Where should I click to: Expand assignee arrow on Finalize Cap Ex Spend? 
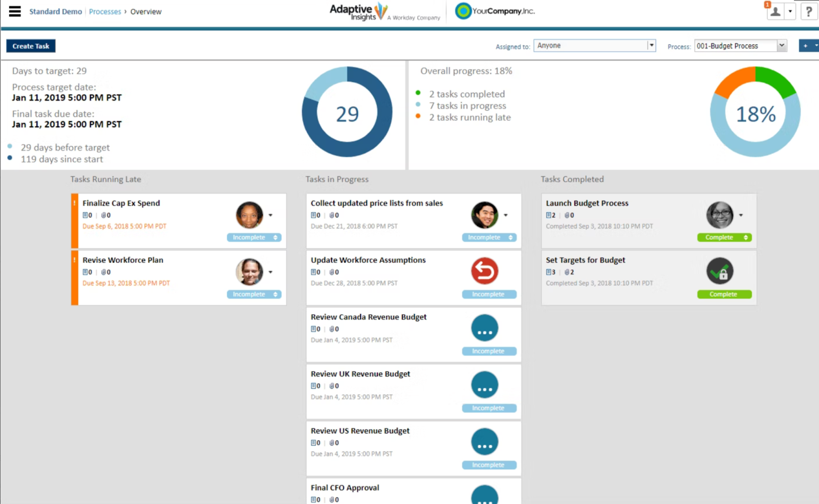coord(270,215)
